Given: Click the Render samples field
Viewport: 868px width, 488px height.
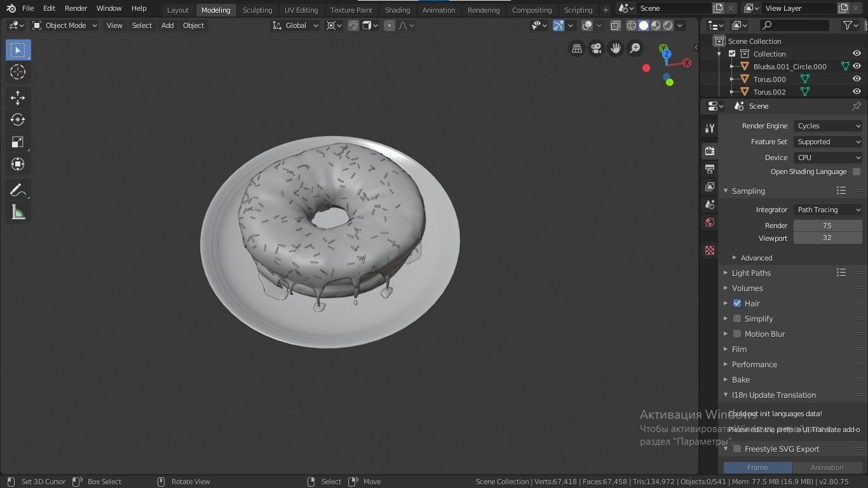Looking at the screenshot, I should pyautogui.click(x=828, y=226).
